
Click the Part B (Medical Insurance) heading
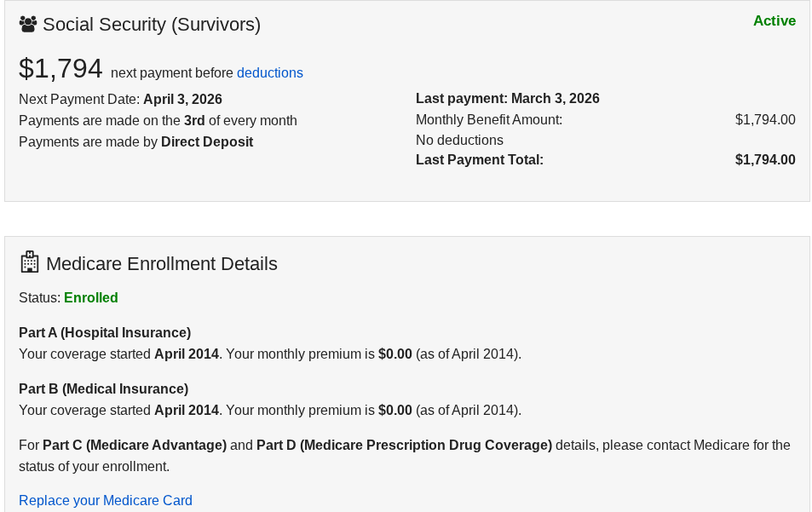tap(103, 389)
